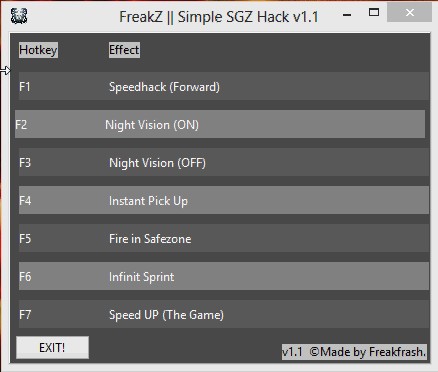Click the F4 hotkey label
The height and width of the screenshot is (372, 438).
pos(25,201)
